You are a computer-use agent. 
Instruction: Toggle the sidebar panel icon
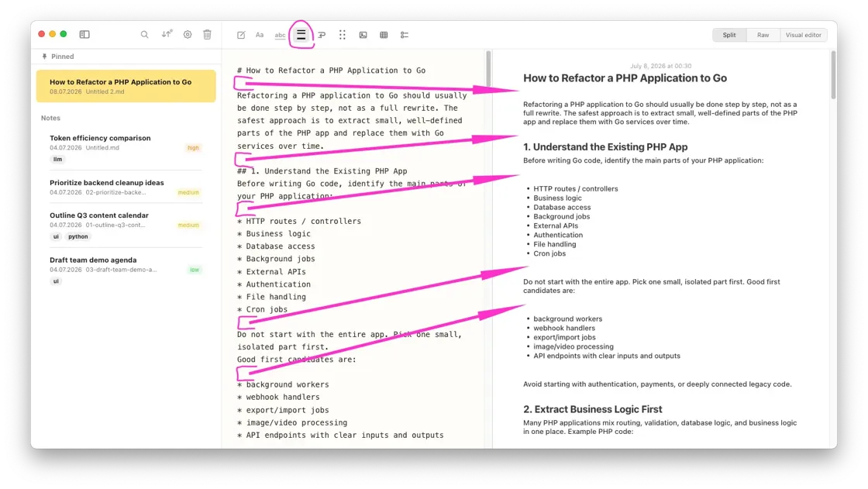click(x=84, y=34)
